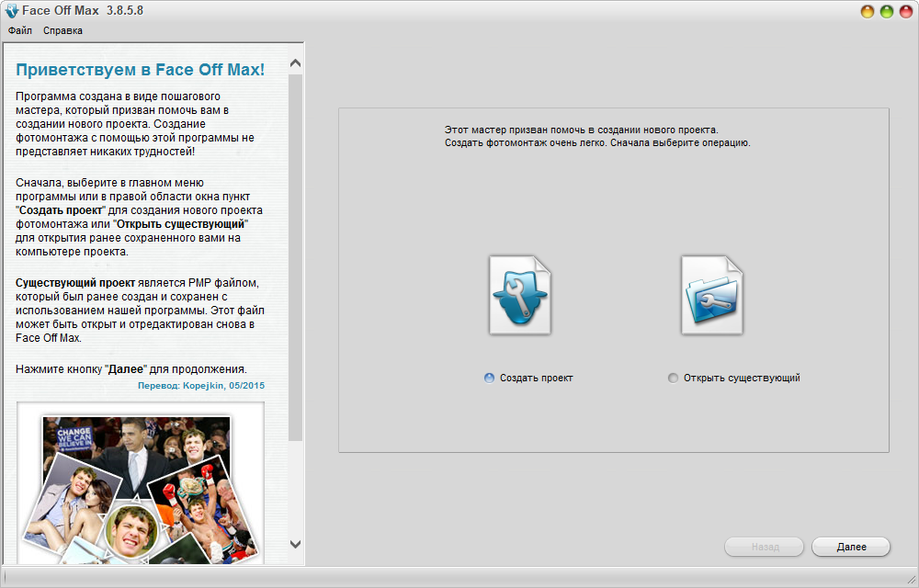This screenshot has height=588, width=919.
Task: Click the red close window button
Action: tap(906, 11)
